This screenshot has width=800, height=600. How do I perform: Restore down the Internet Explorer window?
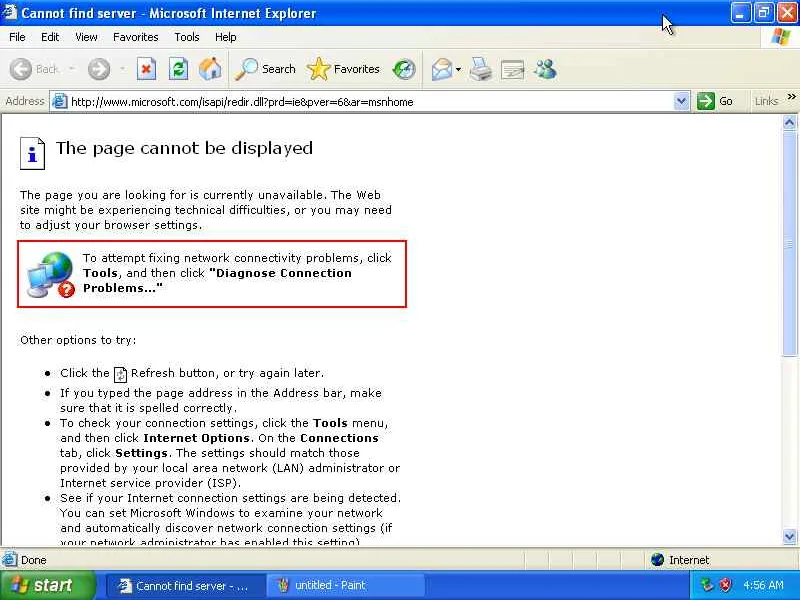(x=763, y=12)
